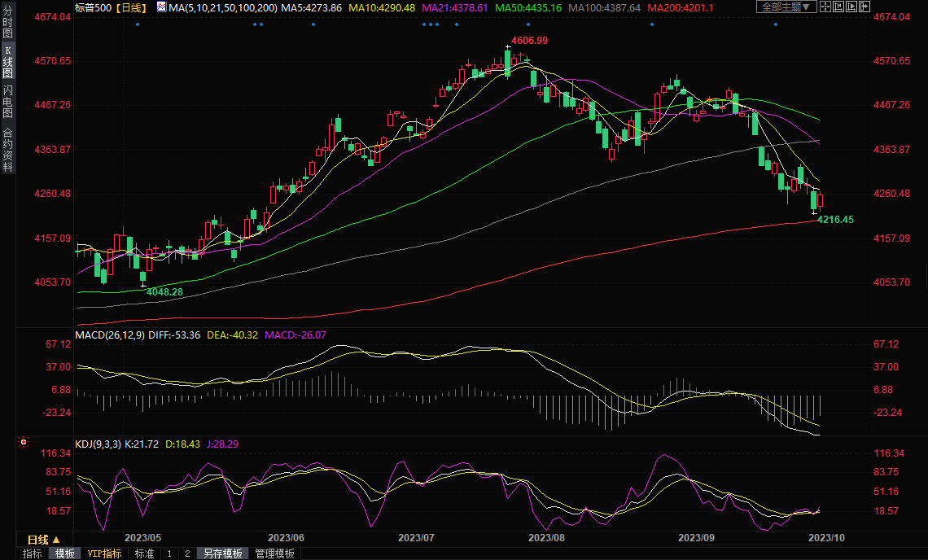Select template number 2
The image size is (928, 560).
[x=187, y=553]
